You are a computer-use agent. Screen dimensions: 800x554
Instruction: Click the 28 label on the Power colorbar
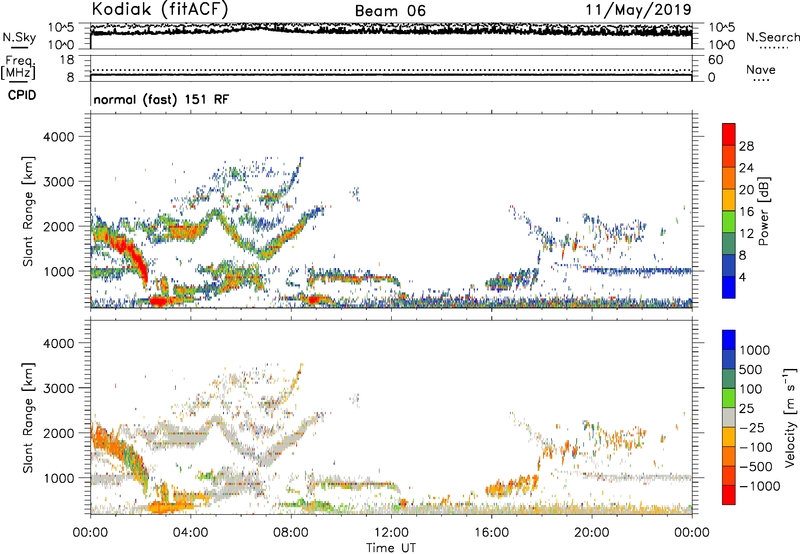pyautogui.click(x=746, y=146)
